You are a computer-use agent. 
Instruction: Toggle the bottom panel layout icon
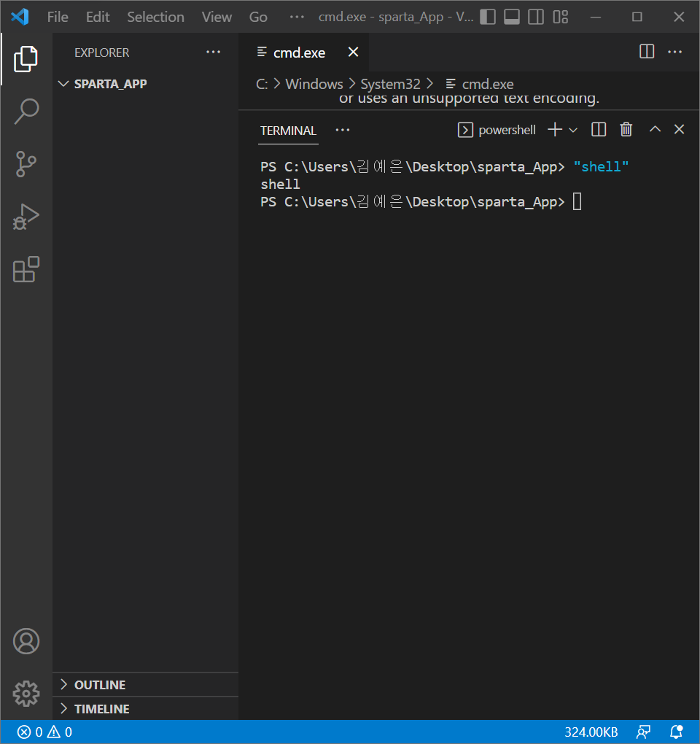pyautogui.click(x=512, y=17)
